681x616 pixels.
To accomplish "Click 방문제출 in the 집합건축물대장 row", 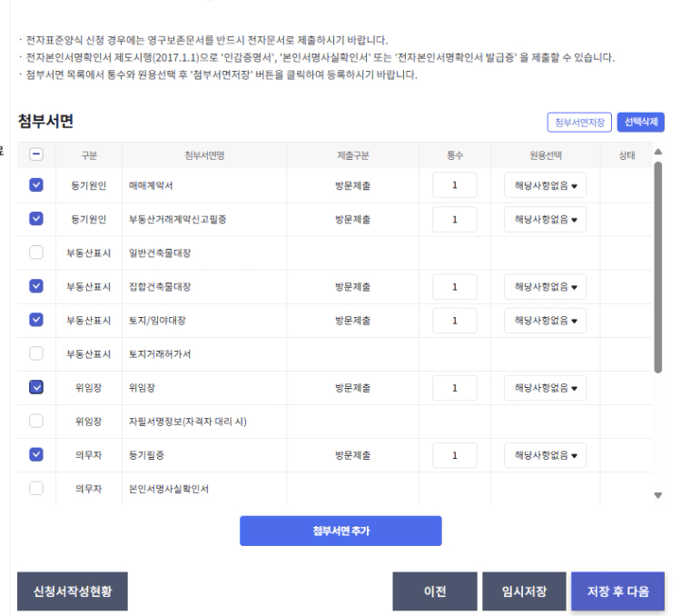I will [x=352, y=287].
